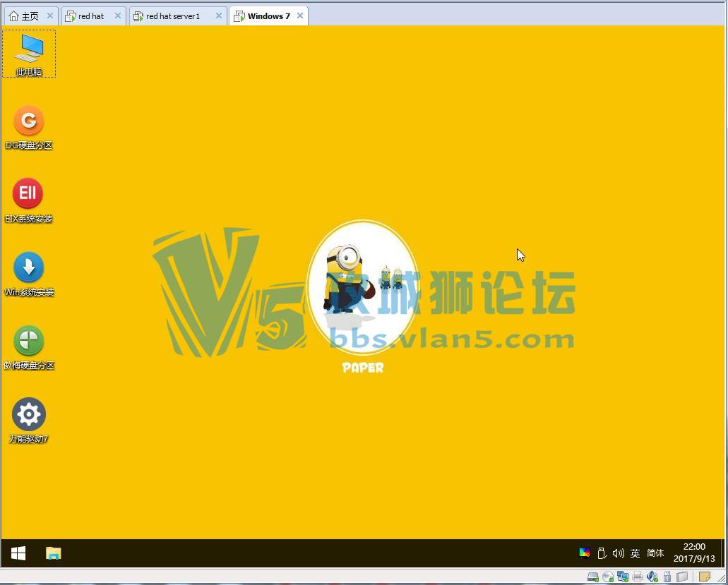
Task: Switch input language via 英 indicator
Action: coord(635,553)
